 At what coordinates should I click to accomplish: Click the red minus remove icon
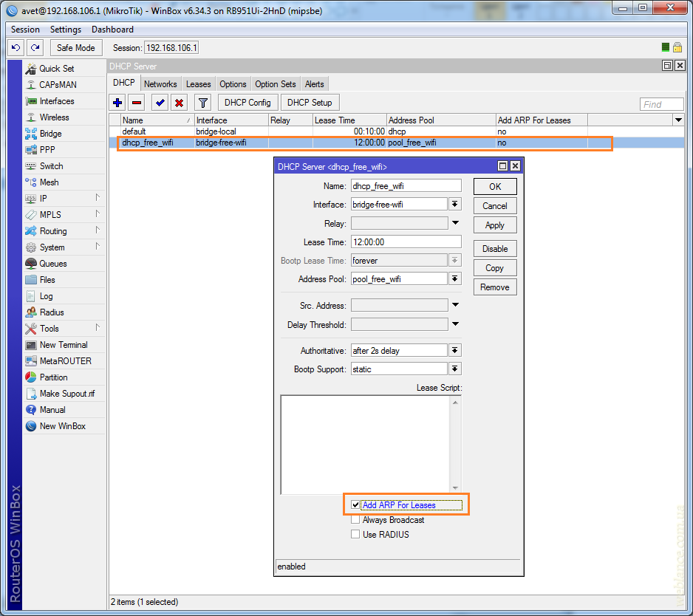(x=137, y=103)
